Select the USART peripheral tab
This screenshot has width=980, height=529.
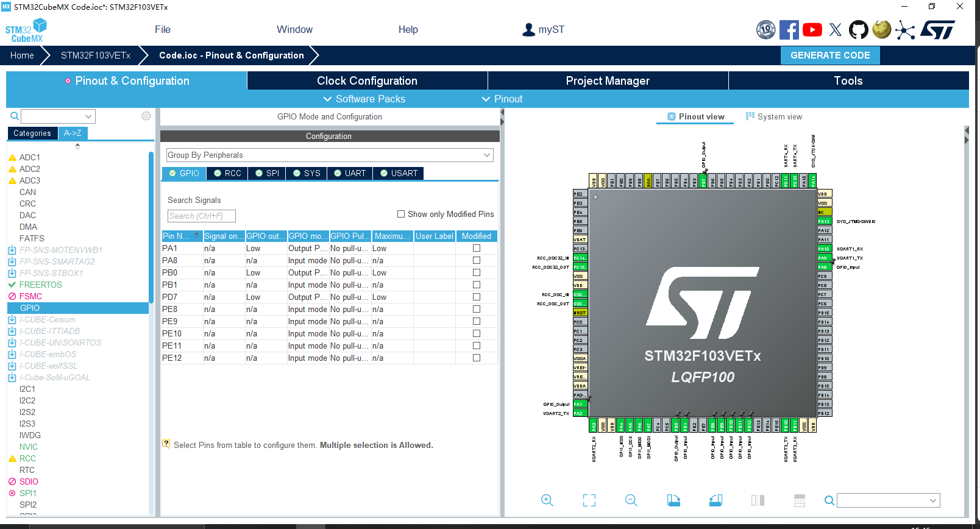[x=399, y=173]
